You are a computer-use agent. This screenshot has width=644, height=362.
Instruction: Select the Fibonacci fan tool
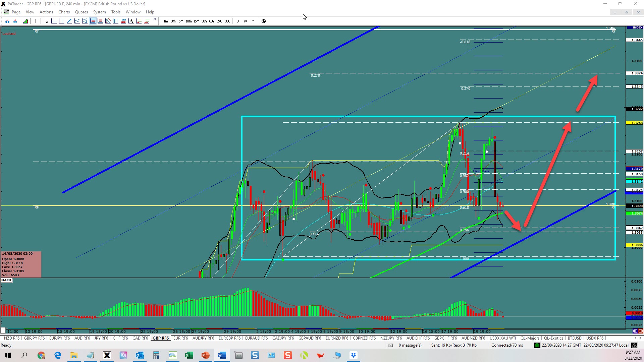click(x=108, y=21)
